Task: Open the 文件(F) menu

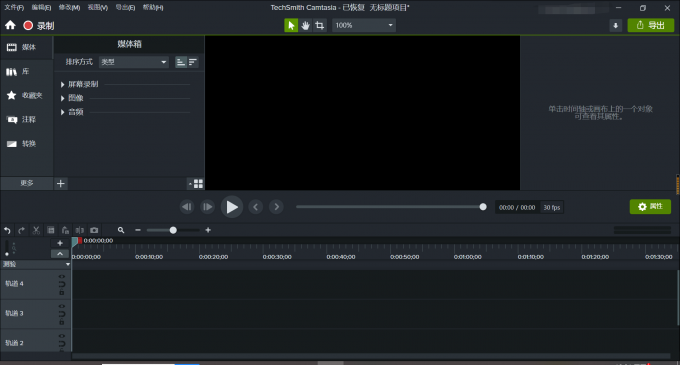Action: (14, 7)
